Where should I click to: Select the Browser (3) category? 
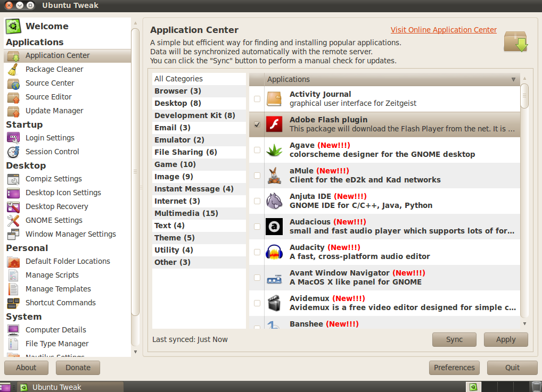[x=199, y=91]
